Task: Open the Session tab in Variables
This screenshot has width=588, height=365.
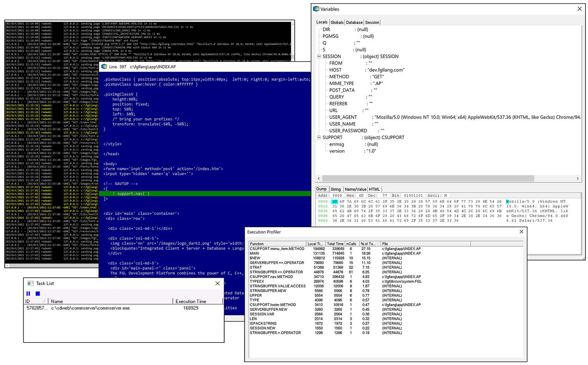Action: point(372,22)
